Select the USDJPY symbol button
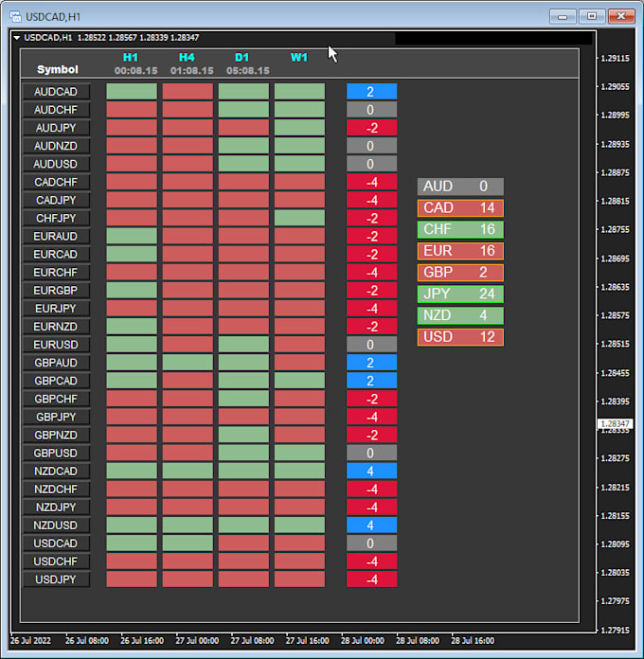The width and height of the screenshot is (644, 659). [56, 579]
